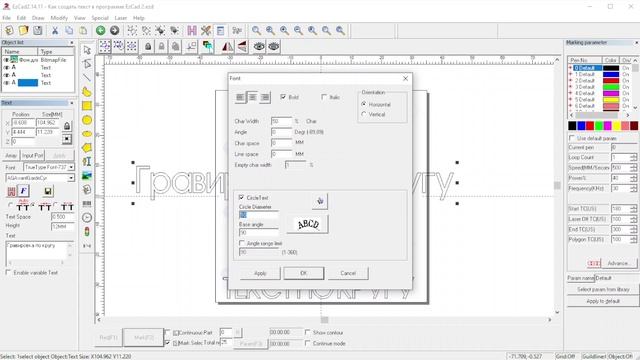Open the Laser menu
This screenshot has width=640, height=360.
pyautogui.click(x=121, y=18)
